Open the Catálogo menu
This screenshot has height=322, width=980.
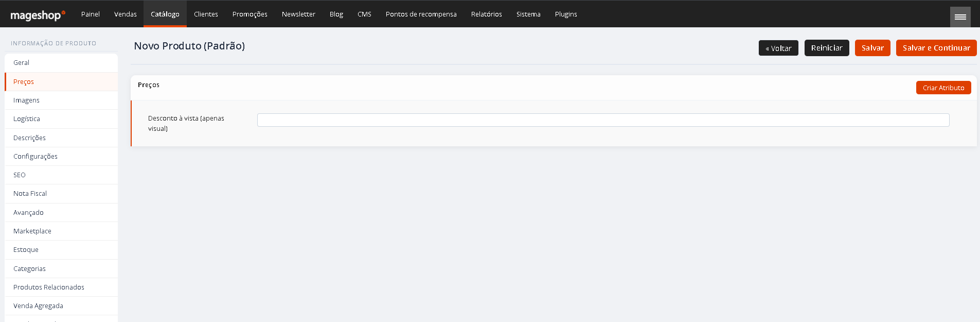165,14
